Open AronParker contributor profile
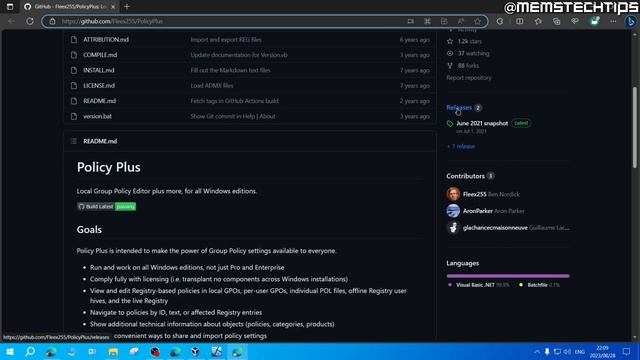Screen dimensions: 640x360 coord(478,211)
